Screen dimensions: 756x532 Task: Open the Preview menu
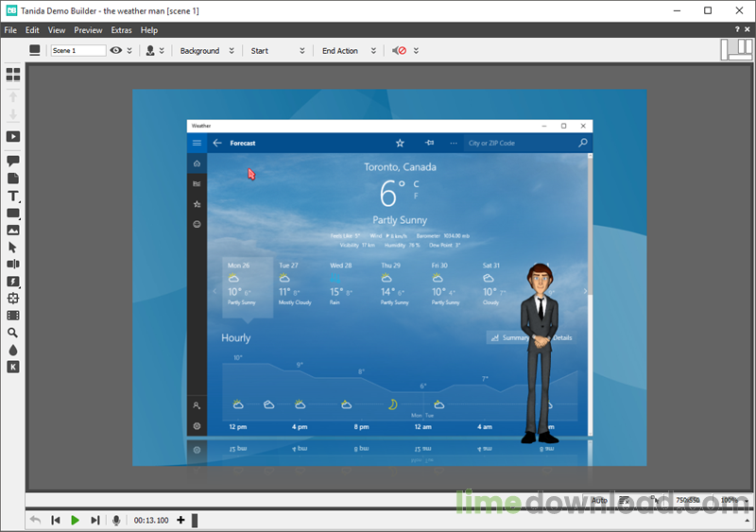pos(88,30)
